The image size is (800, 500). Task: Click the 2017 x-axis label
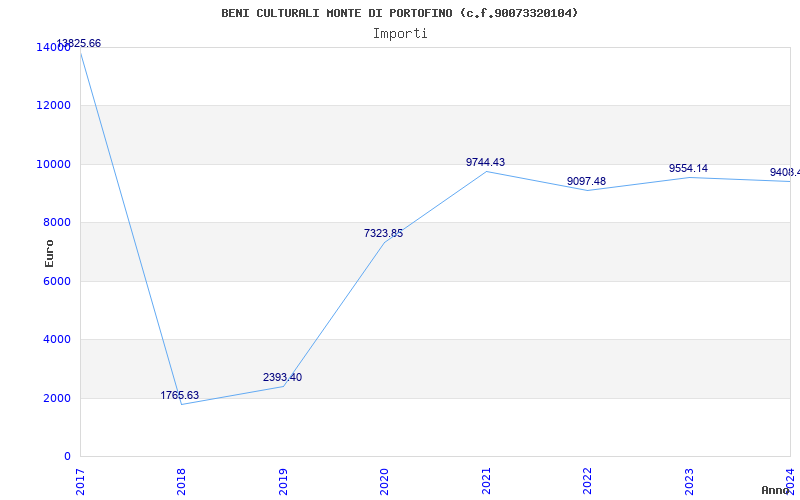point(80,482)
